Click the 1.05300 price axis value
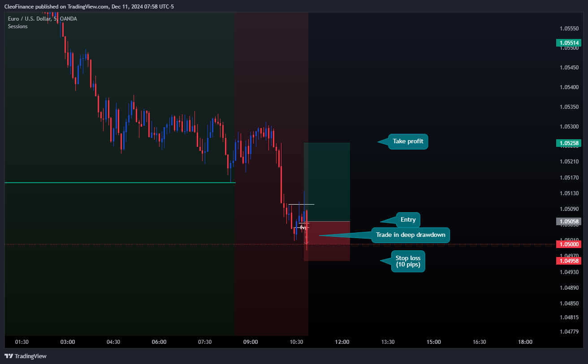The width and height of the screenshot is (588, 364). (x=569, y=126)
